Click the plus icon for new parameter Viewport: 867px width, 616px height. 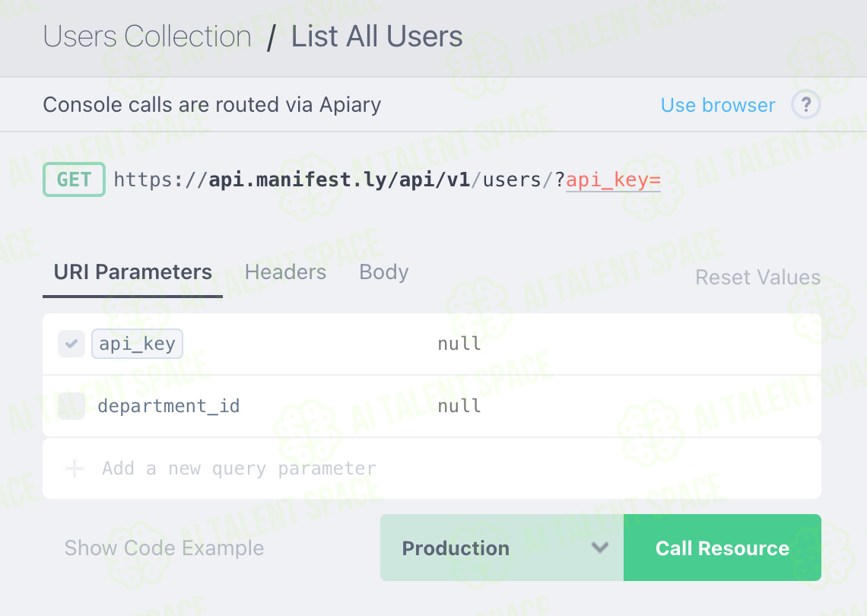[x=74, y=469]
